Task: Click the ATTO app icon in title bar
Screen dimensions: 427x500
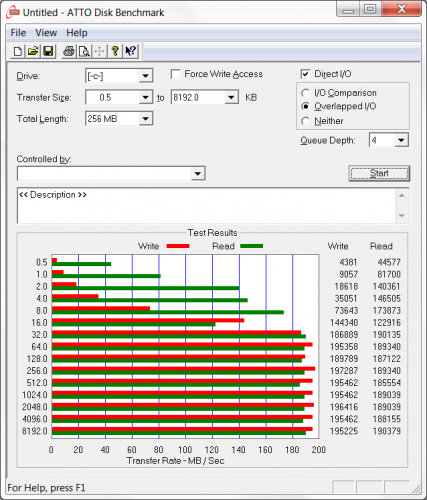Action: [x=13, y=13]
